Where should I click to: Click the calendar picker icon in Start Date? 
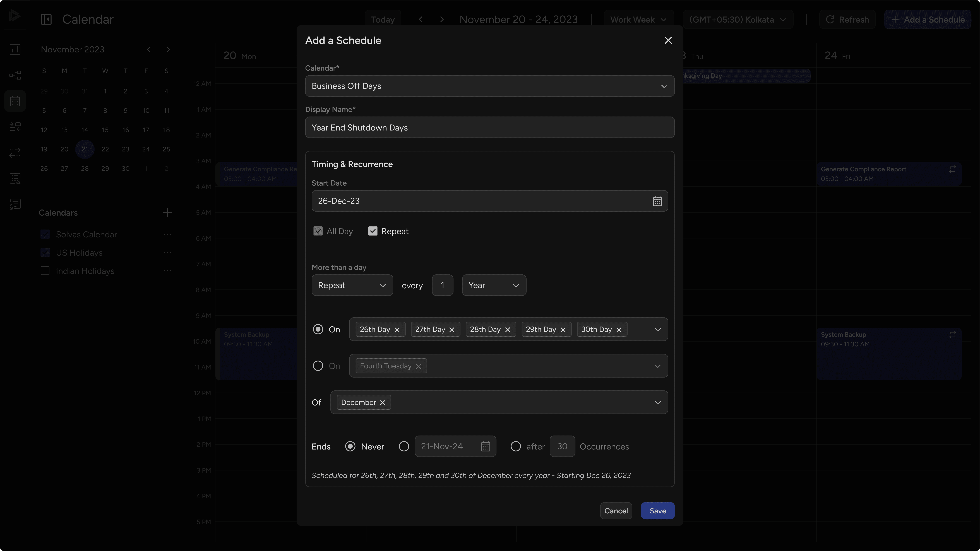[658, 201]
